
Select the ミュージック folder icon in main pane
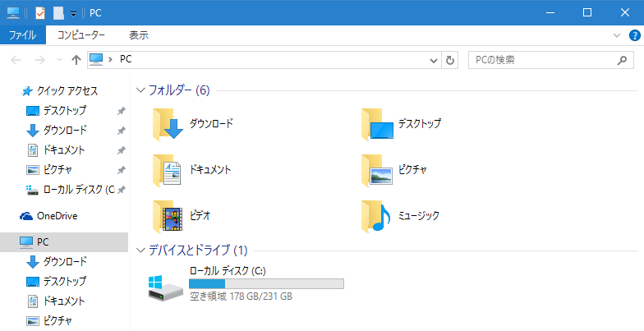pyautogui.click(x=376, y=216)
